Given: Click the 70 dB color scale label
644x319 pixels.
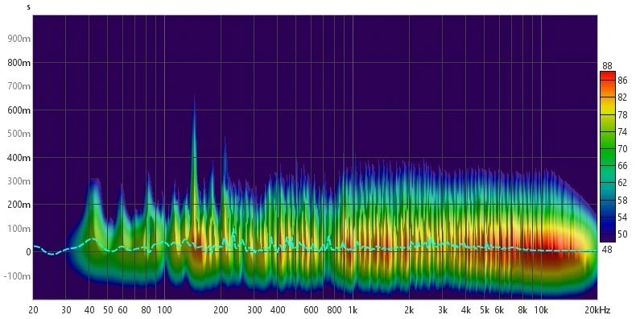Looking at the screenshot, I should 622,149.
